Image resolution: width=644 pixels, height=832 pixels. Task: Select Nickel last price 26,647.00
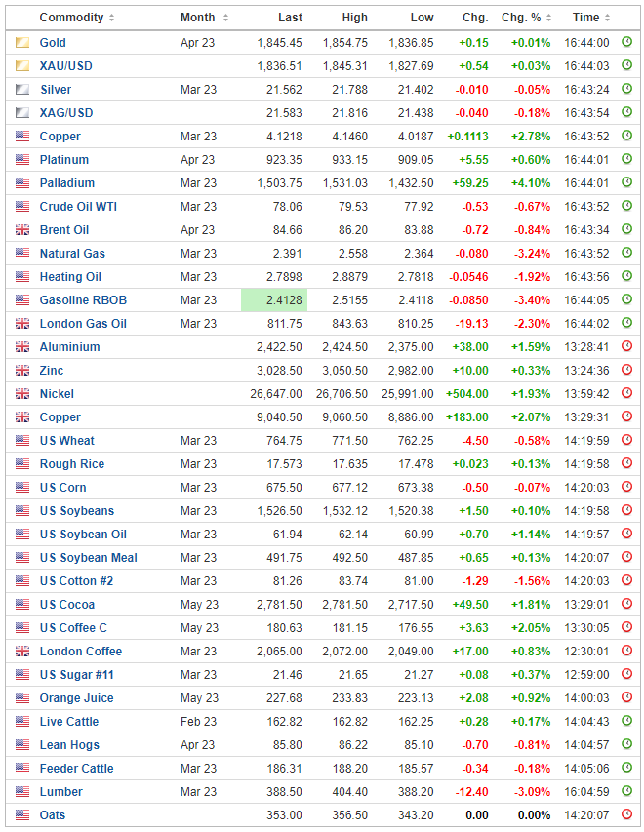(x=276, y=394)
